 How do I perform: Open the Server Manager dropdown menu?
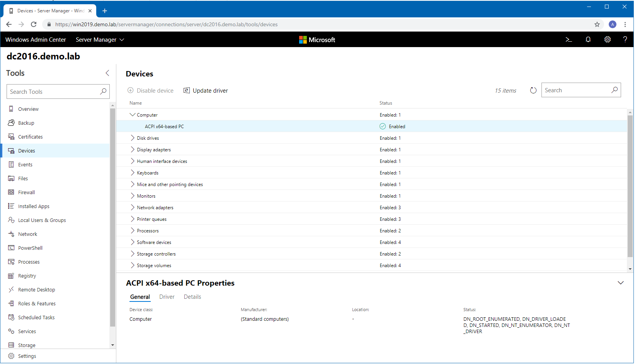click(100, 40)
